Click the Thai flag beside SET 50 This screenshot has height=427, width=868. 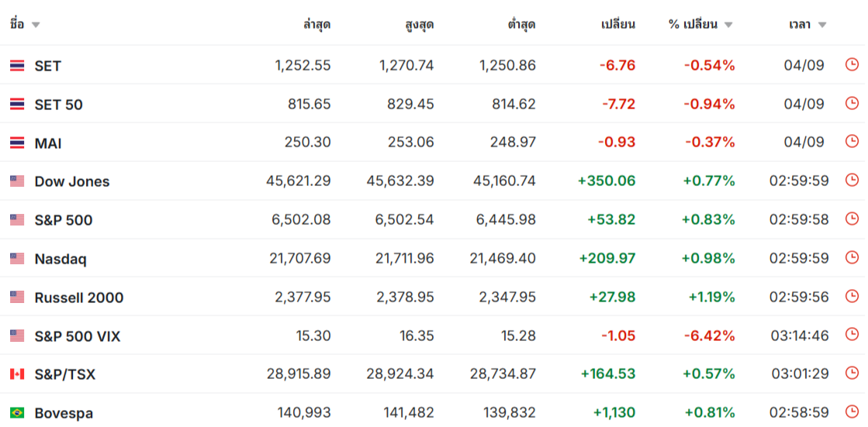tap(17, 105)
